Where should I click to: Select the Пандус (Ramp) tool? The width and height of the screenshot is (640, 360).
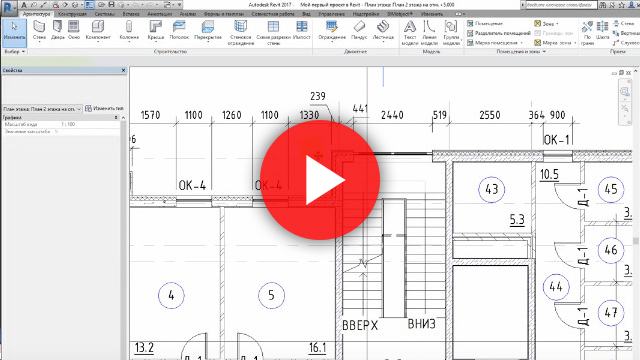(x=359, y=31)
